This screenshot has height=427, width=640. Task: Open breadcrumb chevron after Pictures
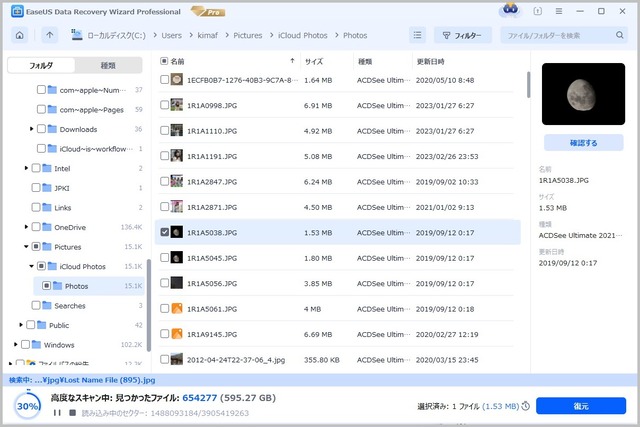[x=271, y=36]
